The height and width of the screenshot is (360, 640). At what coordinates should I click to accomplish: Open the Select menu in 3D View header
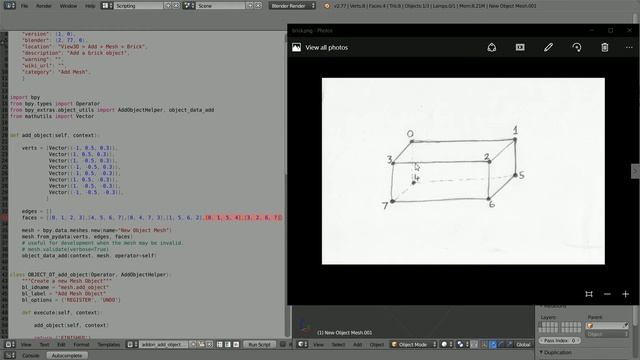coord(338,344)
